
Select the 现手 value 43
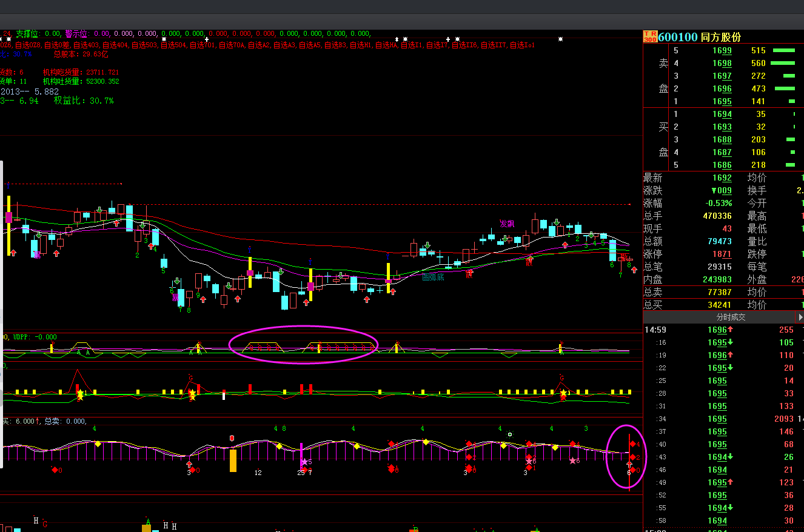click(727, 228)
